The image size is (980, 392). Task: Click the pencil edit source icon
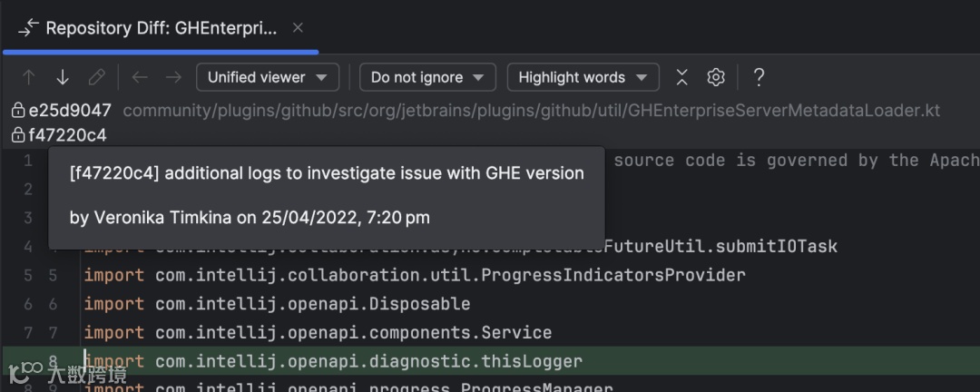pos(96,77)
